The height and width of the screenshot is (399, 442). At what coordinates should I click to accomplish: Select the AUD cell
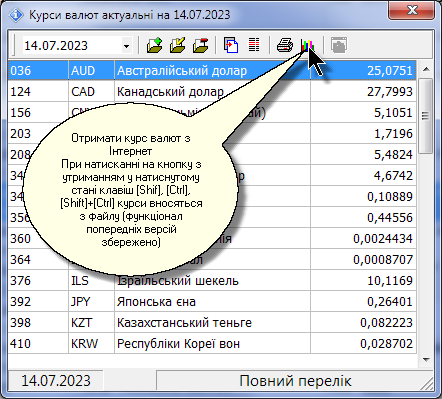[x=91, y=70]
